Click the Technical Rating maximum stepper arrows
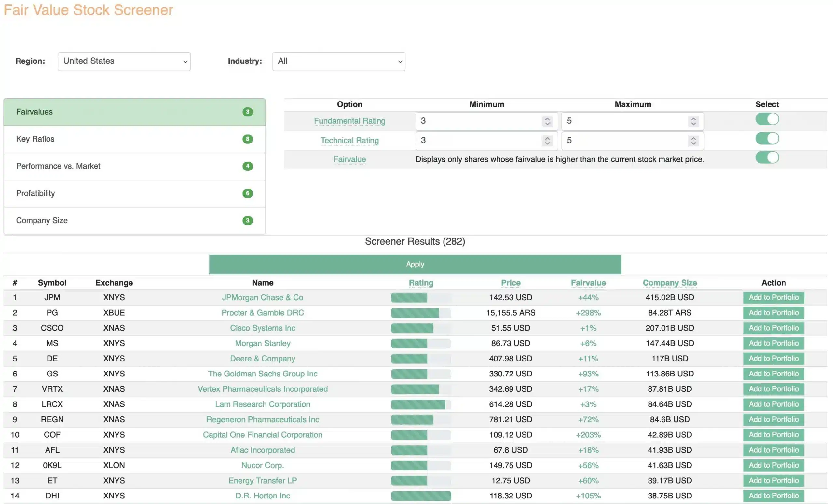833x504 pixels. [x=693, y=141]
